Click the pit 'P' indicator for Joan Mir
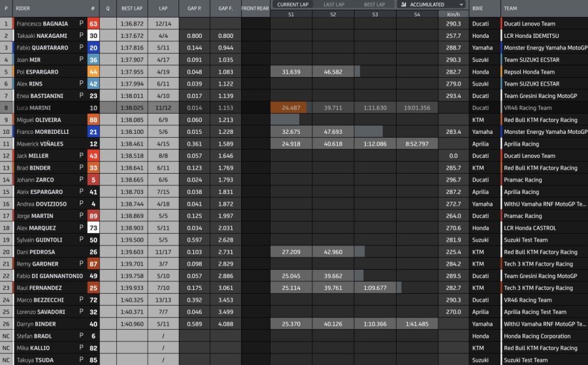This screenshot has height=365, width=588. 82,60
